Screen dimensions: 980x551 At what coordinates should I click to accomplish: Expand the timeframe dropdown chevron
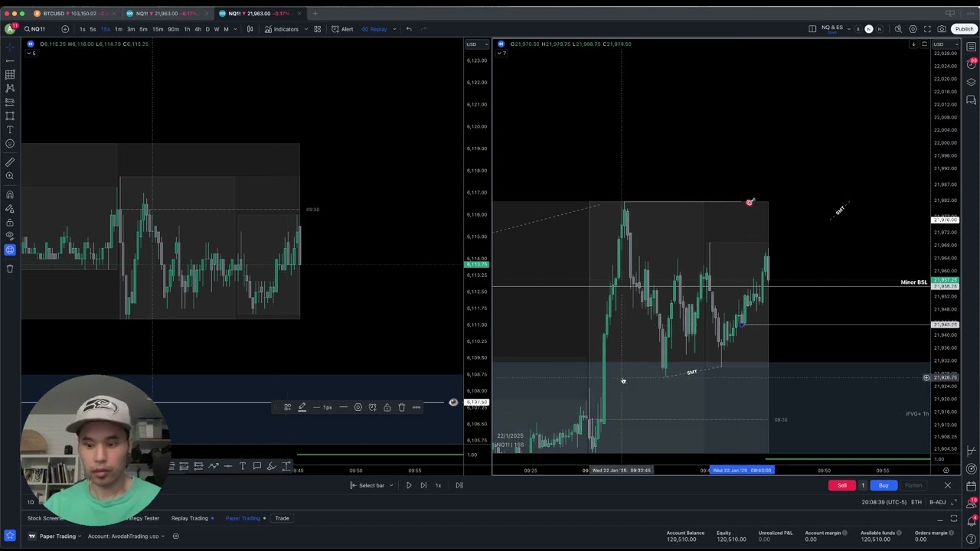(x=235, y=29)
